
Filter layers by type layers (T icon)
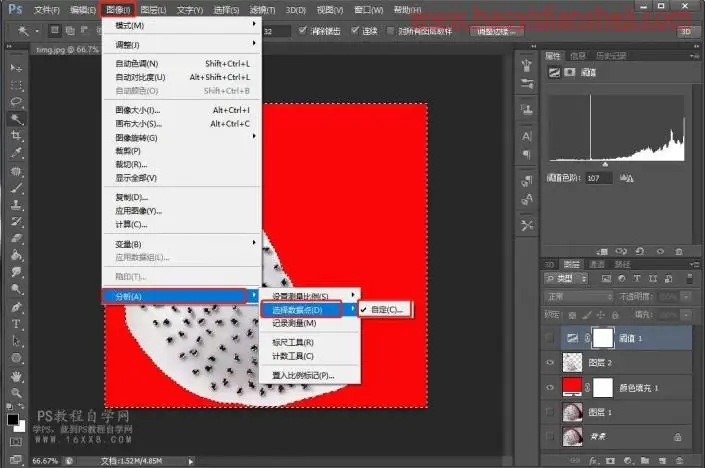(637, 279)
